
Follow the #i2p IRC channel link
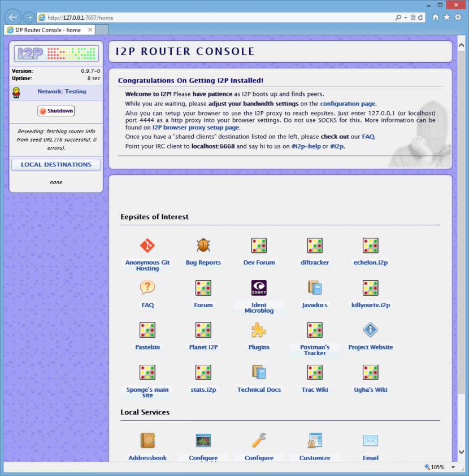pos(337,146)
